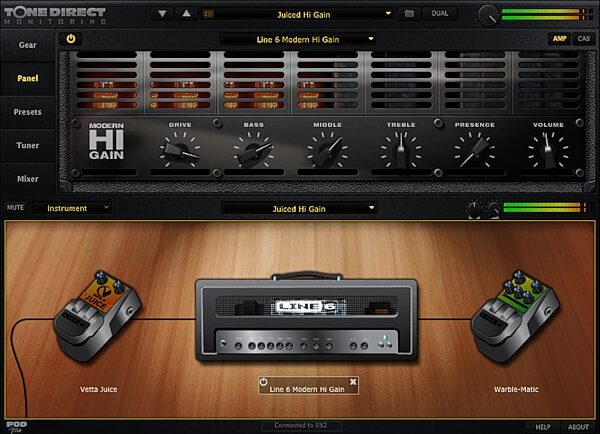600x434 pixels.
Task: Click the Modern Hi Gain amp badge
Action: click(x=106, y=141)
